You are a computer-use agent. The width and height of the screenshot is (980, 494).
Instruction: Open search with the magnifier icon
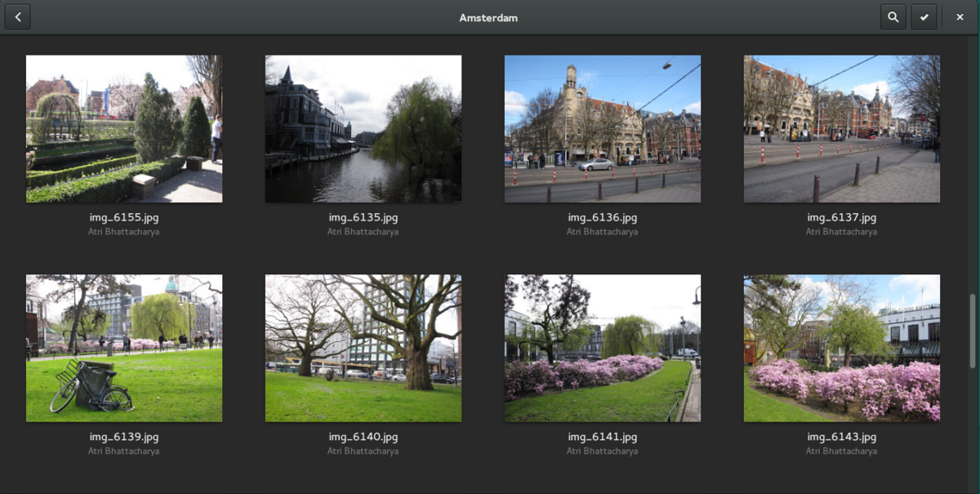893,17
